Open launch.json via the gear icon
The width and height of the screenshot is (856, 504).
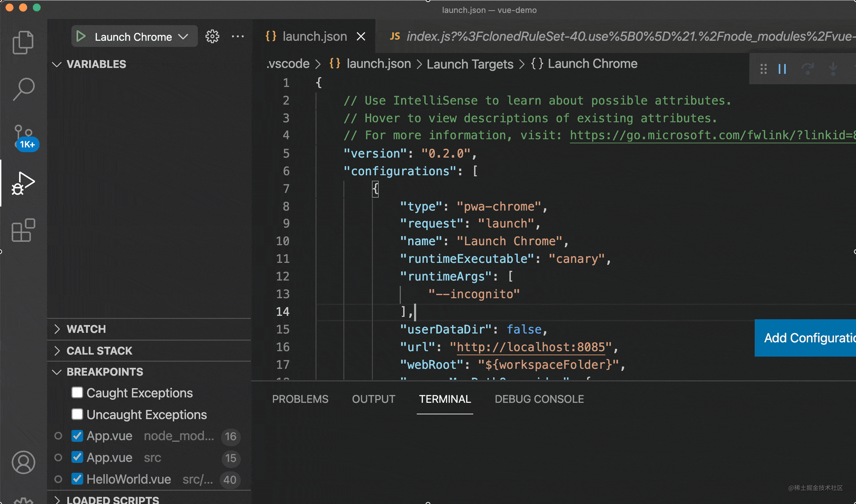pos(212,36)
